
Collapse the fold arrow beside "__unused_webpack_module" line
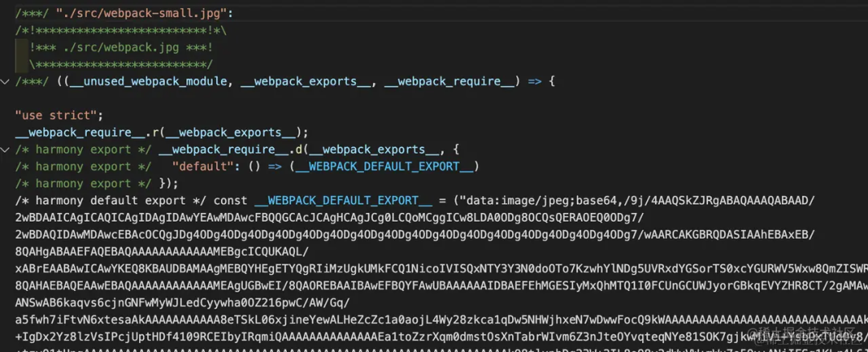(x=6, y=82)
